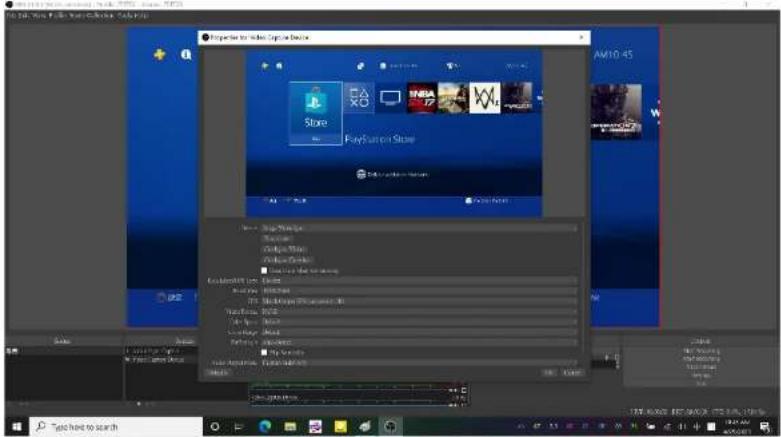Open Task View from the taskbar
Image resolution: width=781 pixels, height=437 pixels.
(x=239, y=427)
